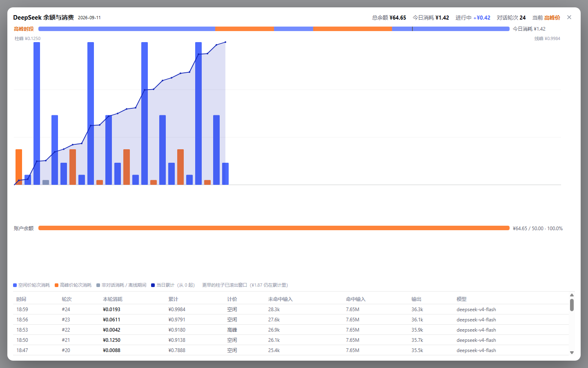Click the orange 高峰时段 label
Screen dimensions: 588x368
click(x=24, y=29)
